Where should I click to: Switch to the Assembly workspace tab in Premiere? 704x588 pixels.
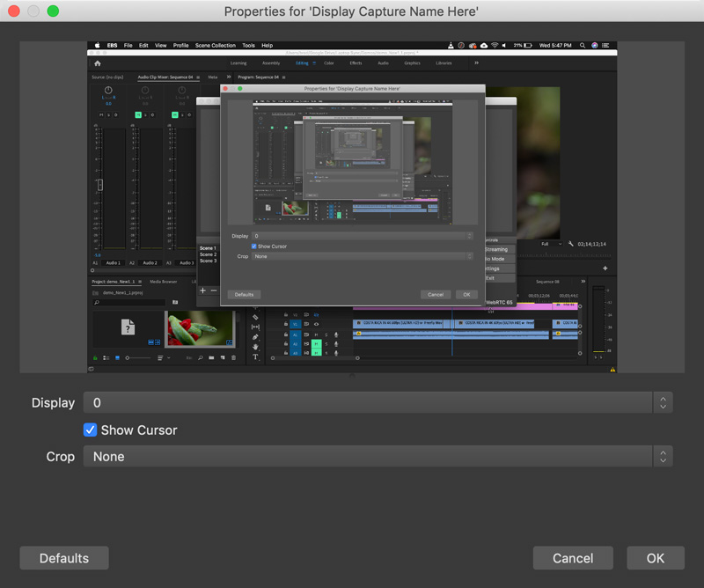tap(271, 63)
